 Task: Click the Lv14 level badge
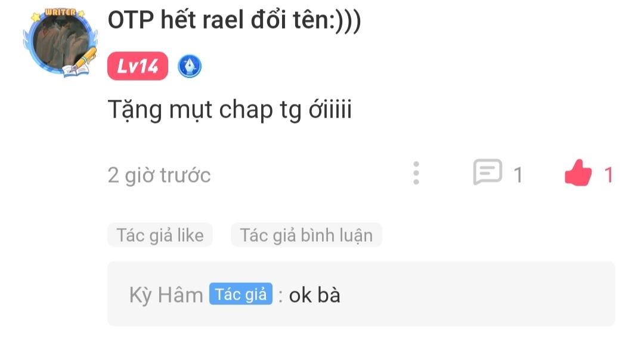click(138, 66)
